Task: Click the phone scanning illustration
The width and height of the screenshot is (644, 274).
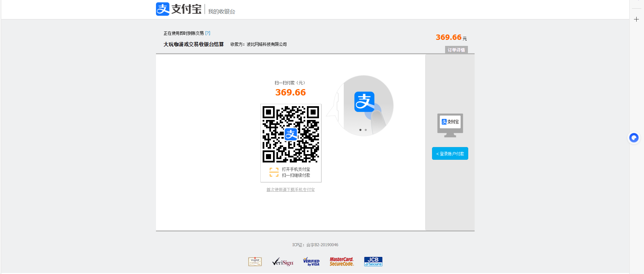Action: tap(365, 106)
